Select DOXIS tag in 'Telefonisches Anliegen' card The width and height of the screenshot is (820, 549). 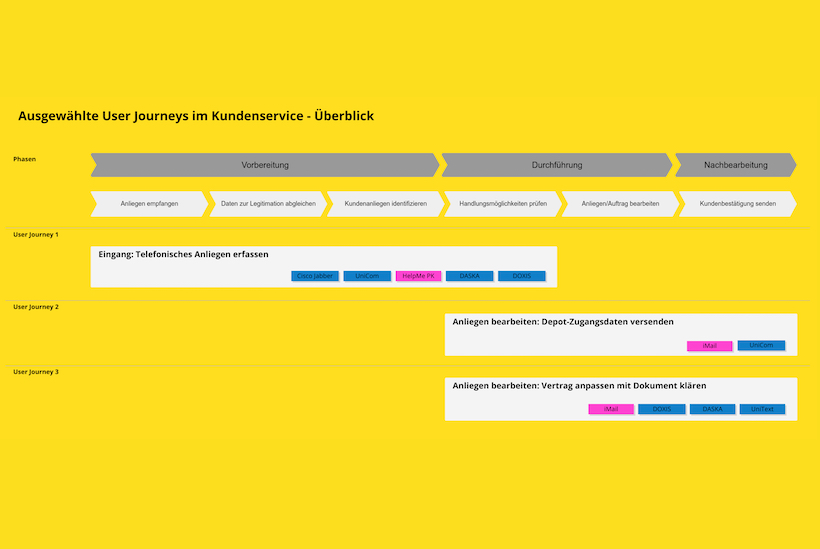(x=522, y=276)
